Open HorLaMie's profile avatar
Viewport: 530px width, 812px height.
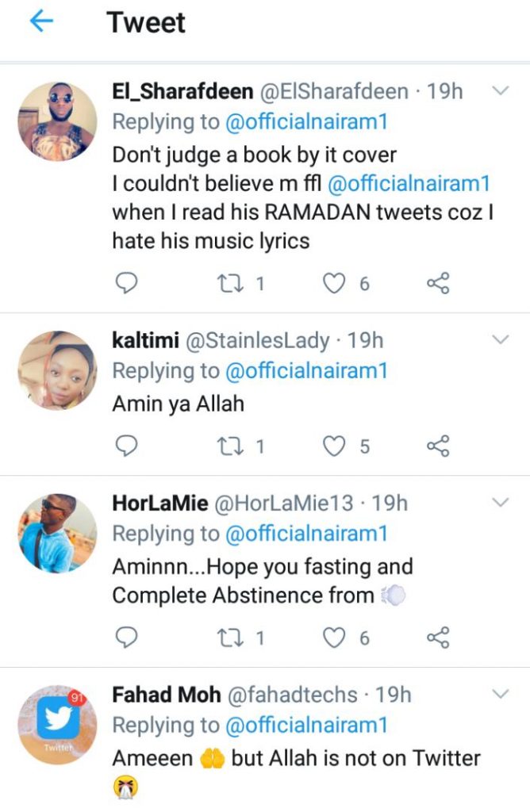click(57, 532)
